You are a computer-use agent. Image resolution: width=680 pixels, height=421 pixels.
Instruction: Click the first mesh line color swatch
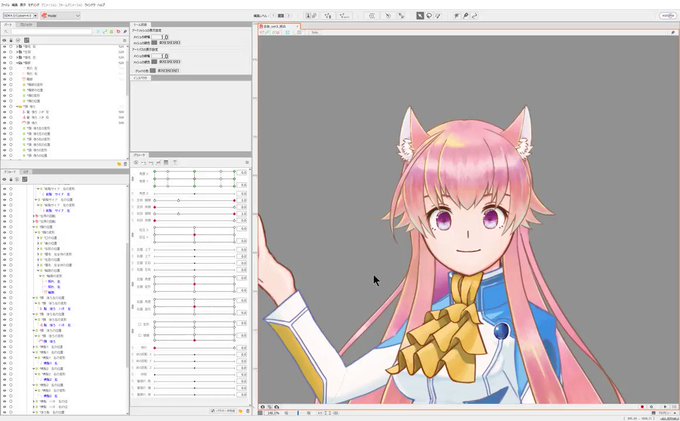pyautogui.click(x=154, y=42)
